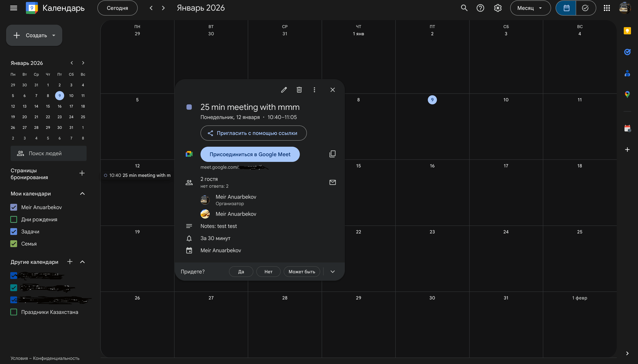Copy the Google Meet link
Image resolution: width=638 pixels, height=364 pixels.
click(332, 154)
